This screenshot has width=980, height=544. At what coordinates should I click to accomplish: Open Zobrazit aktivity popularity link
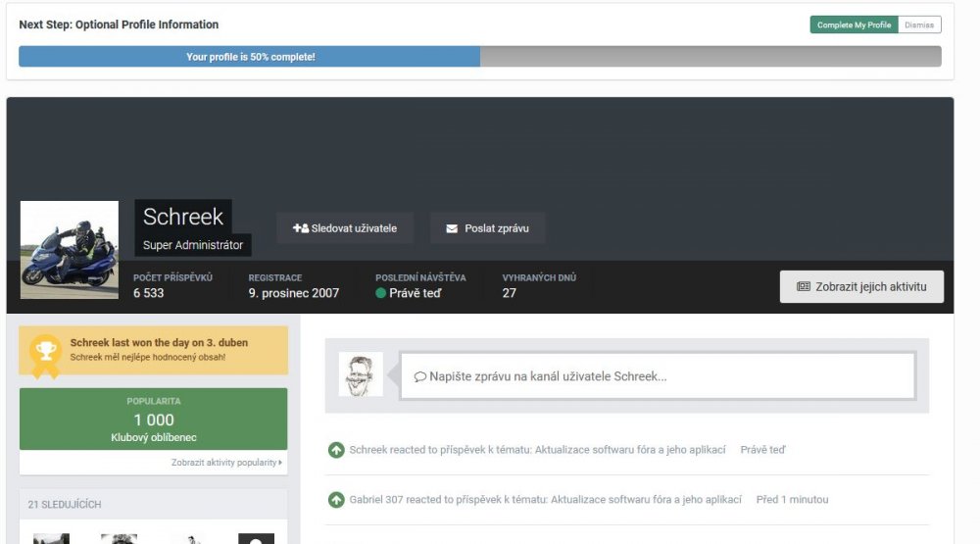click(x=226, y=462)
